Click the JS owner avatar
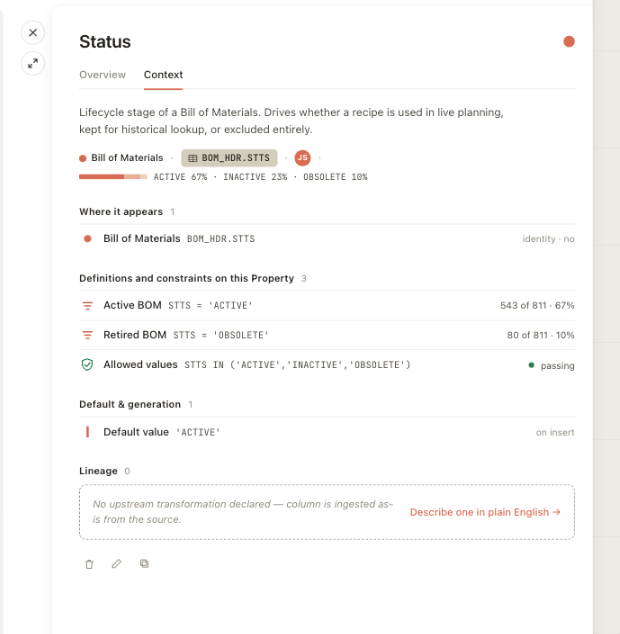The image size is (620, 634). [303, 158]
